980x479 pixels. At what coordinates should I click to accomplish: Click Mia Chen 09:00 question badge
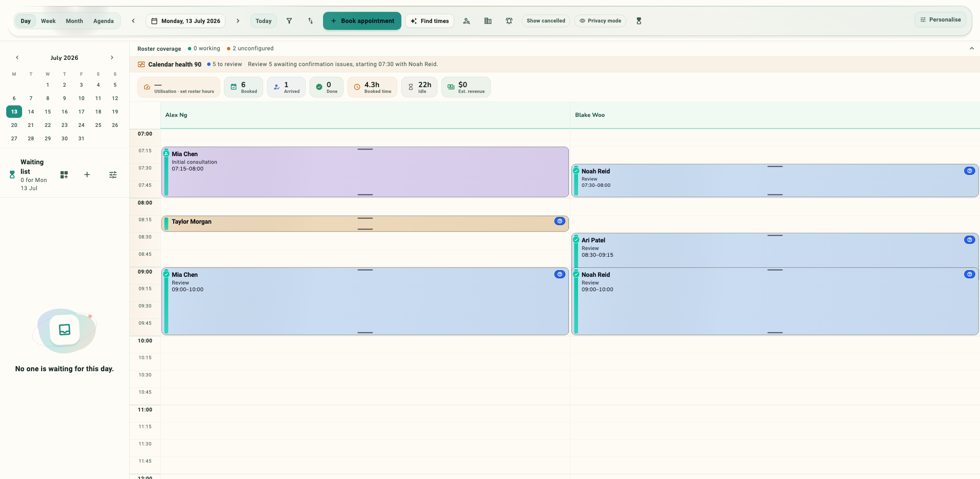click(560, 274)
